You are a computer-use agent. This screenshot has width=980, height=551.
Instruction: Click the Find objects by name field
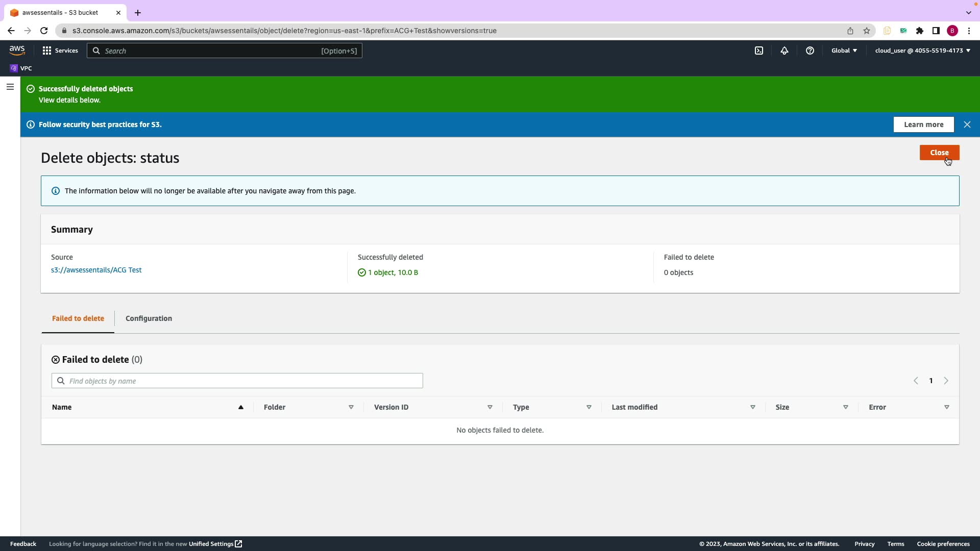coord(237,381)
